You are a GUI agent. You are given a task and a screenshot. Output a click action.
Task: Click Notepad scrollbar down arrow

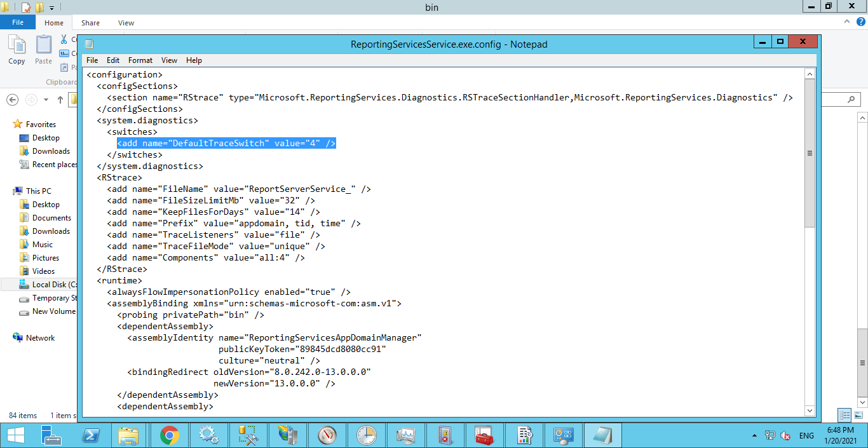pos(810,411)
